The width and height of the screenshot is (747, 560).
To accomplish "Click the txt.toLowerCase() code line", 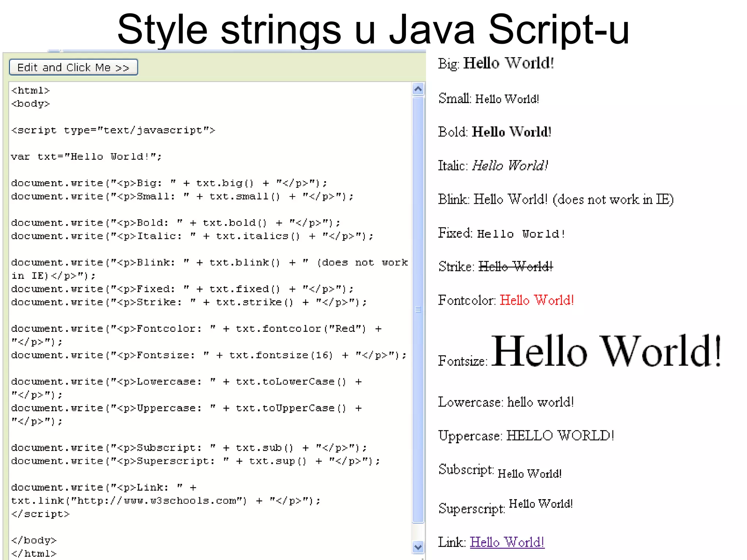I will point(186,388).
